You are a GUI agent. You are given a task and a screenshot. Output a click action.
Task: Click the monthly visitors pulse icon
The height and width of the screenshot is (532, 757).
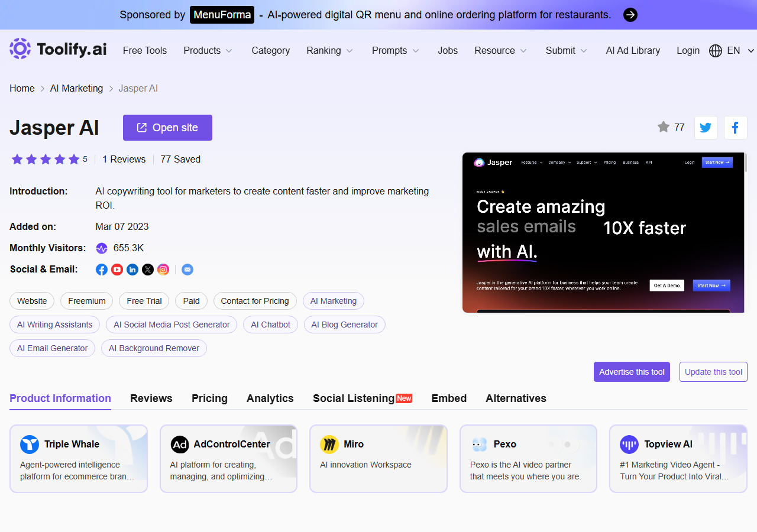tap(102, 248)
